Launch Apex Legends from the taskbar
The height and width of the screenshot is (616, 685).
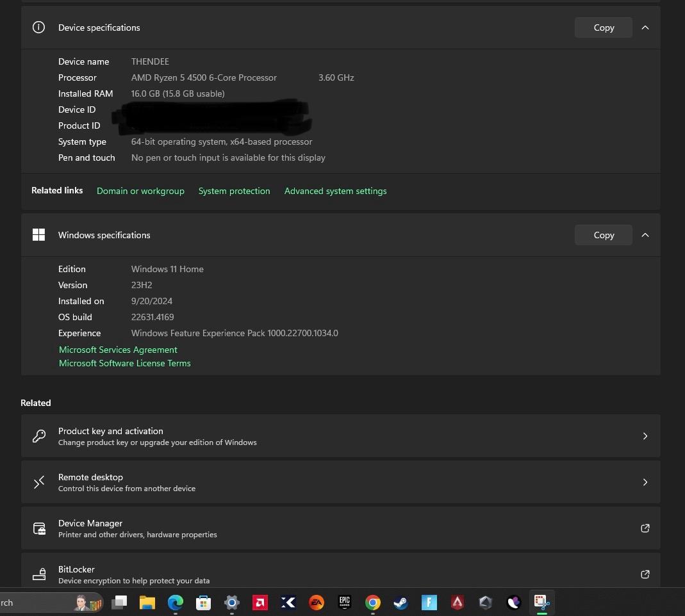tap(457, 603)
